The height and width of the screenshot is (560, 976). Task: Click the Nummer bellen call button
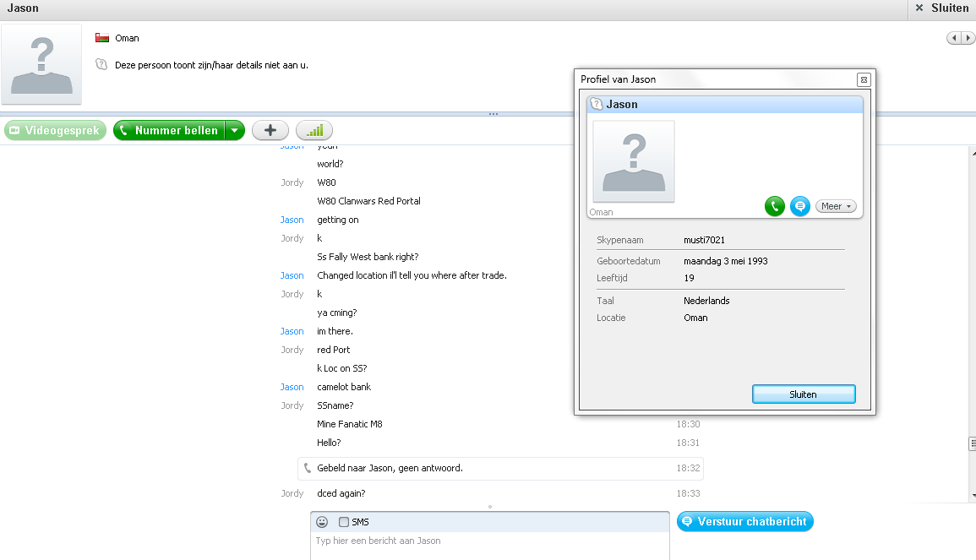(x=169, y=131)
